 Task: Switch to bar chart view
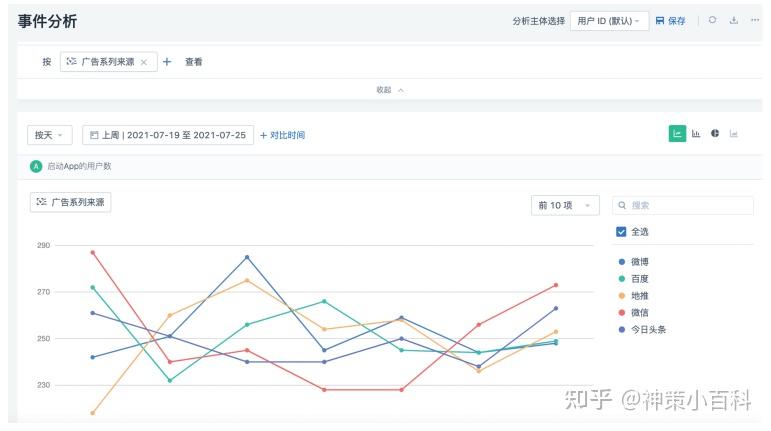696,134
